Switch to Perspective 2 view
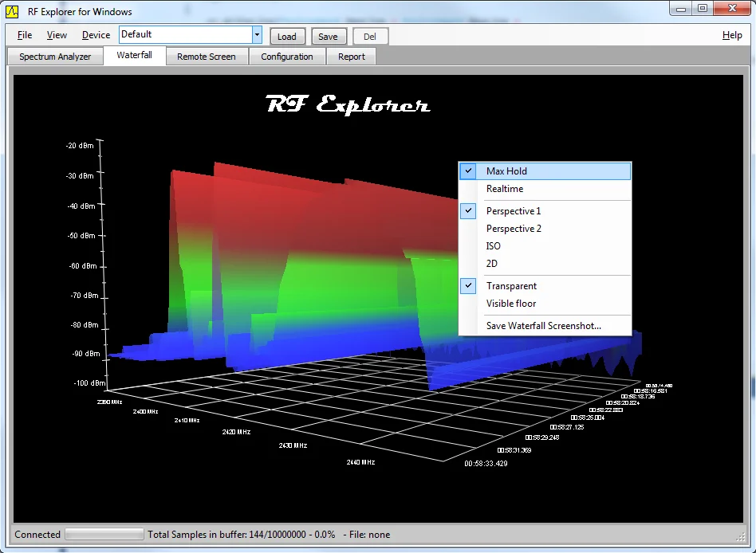The width and height of the screenshot is (756, 553). click(514, 229)
